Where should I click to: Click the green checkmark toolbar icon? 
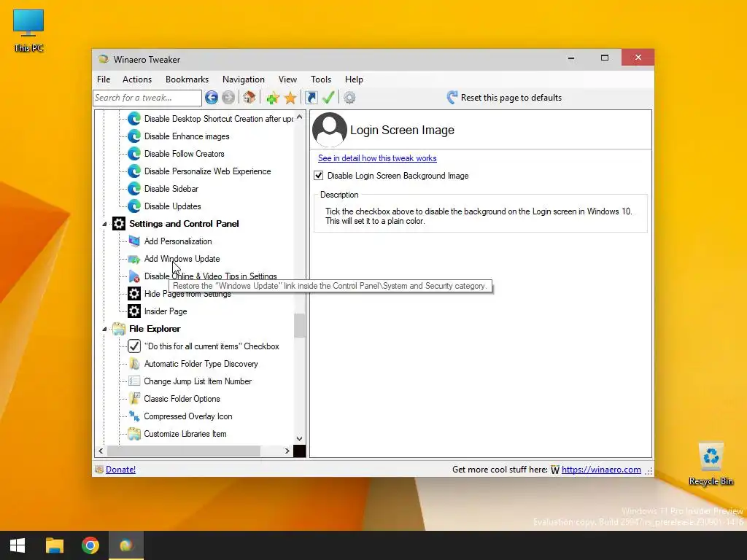pos(328,98)
